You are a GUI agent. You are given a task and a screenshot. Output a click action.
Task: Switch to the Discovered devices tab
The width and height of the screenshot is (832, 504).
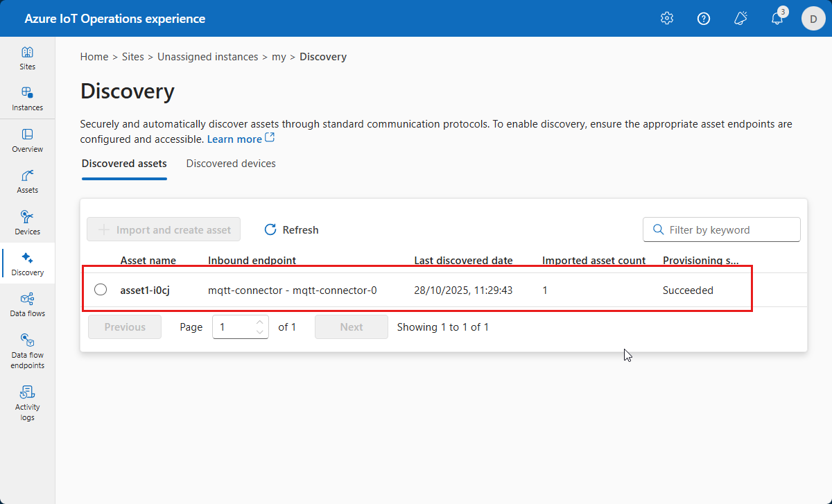231,164
